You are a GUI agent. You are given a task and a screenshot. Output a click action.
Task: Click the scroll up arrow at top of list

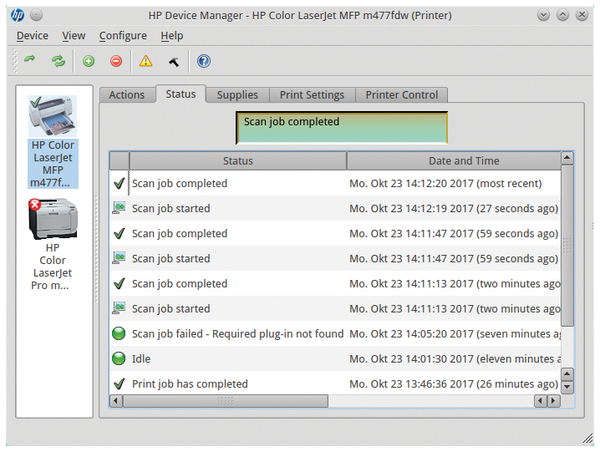click(x=567, y=158)
